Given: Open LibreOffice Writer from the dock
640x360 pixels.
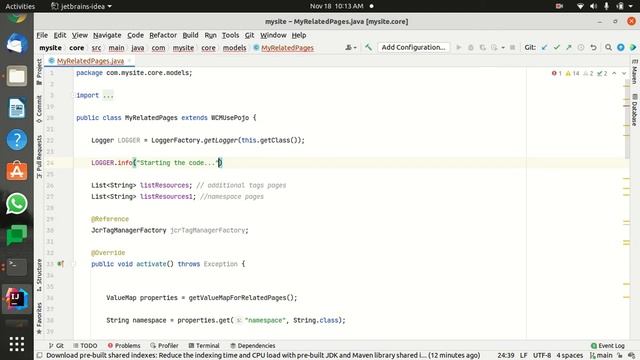Looking at the screenshot, I should click(x=17, y=108).
